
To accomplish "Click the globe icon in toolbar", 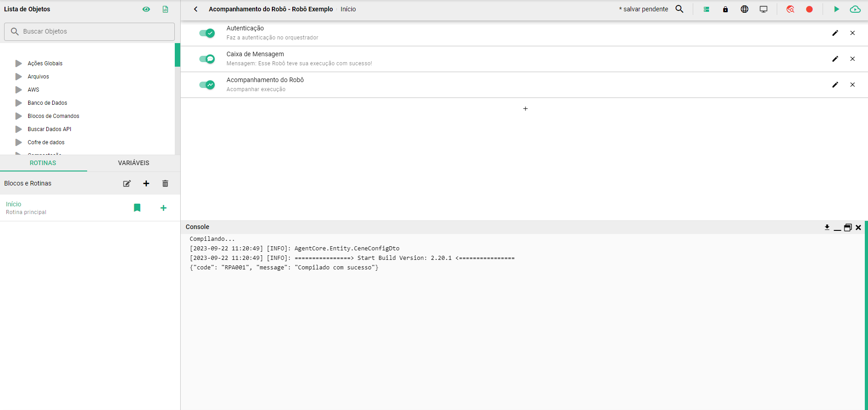I will tap(744, 9).
